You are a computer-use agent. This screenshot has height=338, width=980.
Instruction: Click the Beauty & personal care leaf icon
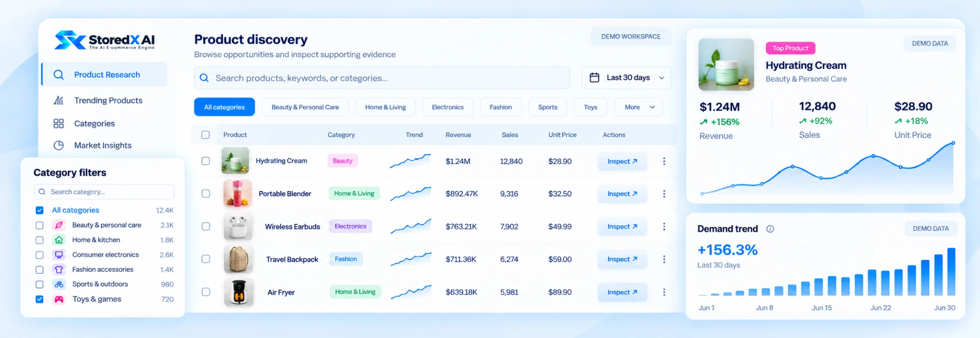click(59, 225)
